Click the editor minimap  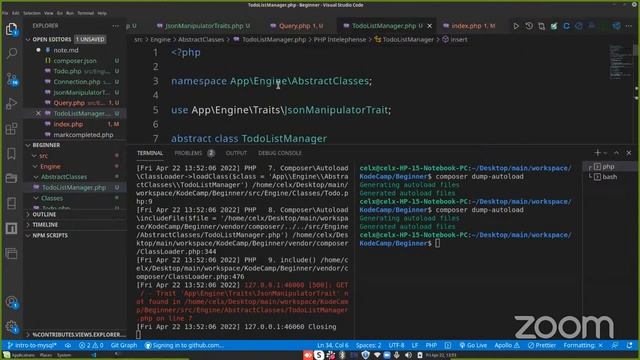(620, 61)
